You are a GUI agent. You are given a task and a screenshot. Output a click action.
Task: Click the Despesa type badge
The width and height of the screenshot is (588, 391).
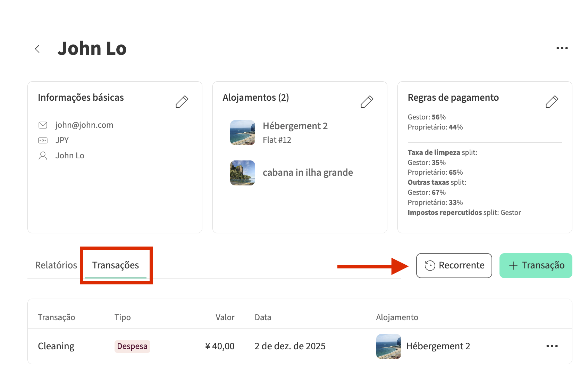132,346
